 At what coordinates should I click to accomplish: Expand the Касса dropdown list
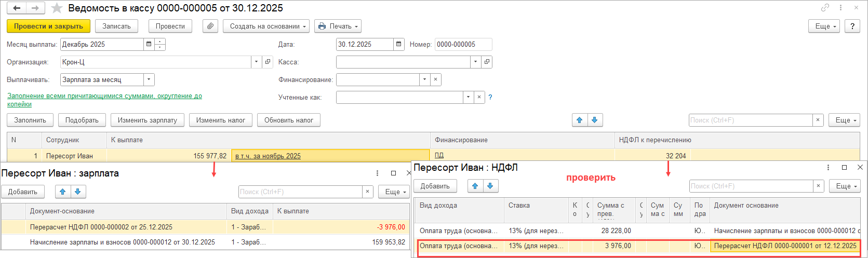[x=476, y=62]
